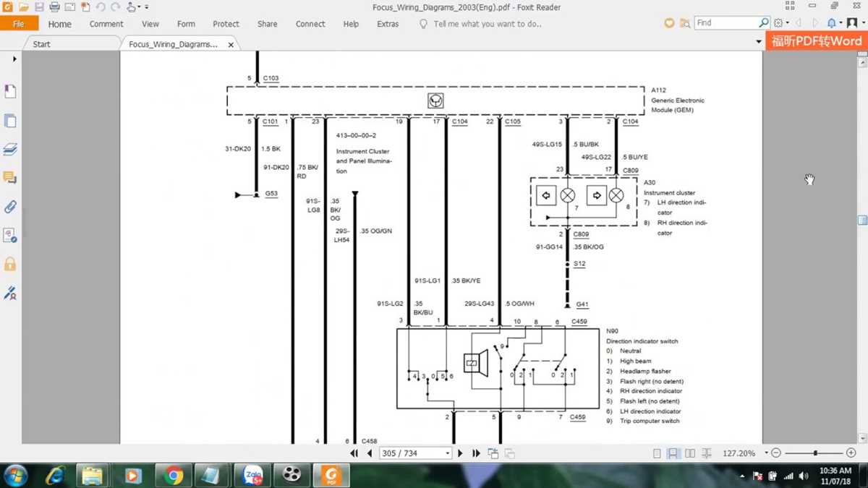This screenshot has width=868, height=488.
Task: Select facing pages view mode
Action: [690, 453]
